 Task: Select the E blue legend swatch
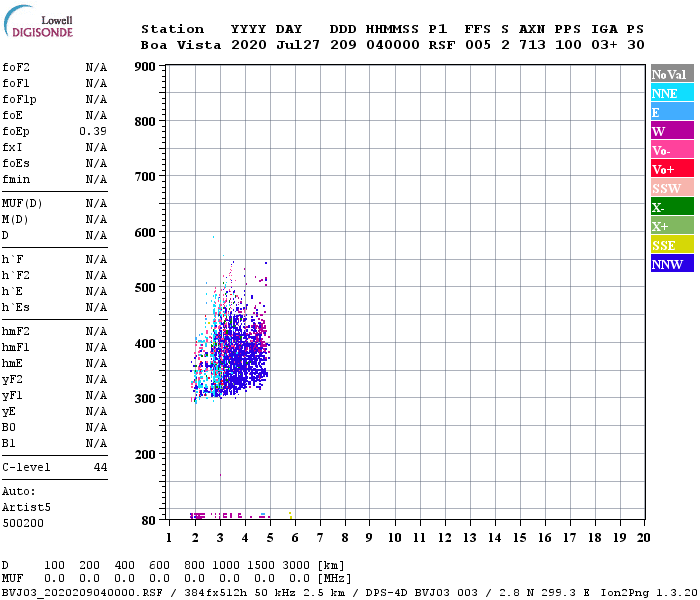click(672, 112)
